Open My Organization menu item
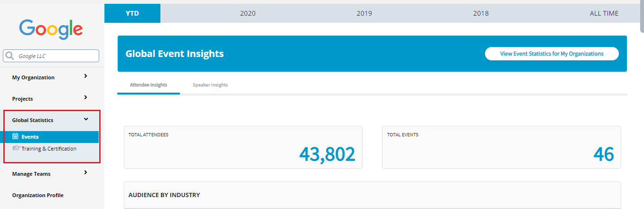Viewport: 644px width, 209px height. coord(33,77)
